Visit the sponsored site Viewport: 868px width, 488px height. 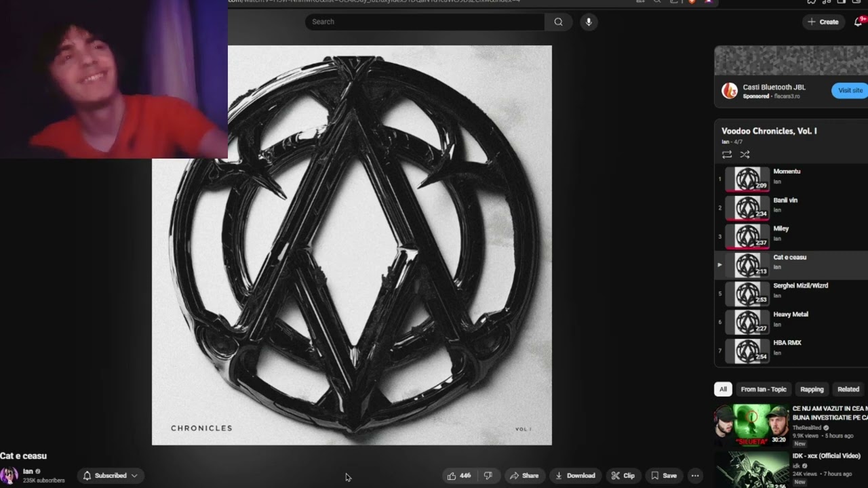(x=850, y=90)
